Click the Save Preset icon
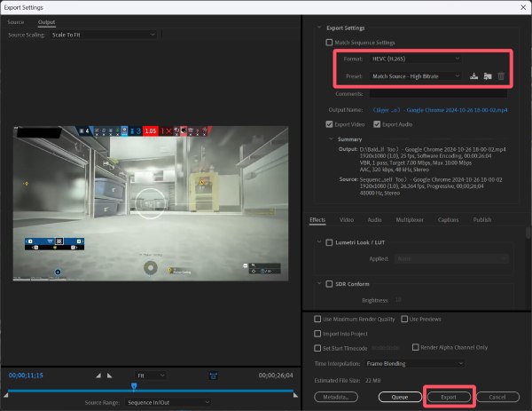Viewport: 532px width, 411px height. click(x=474, y=76)
